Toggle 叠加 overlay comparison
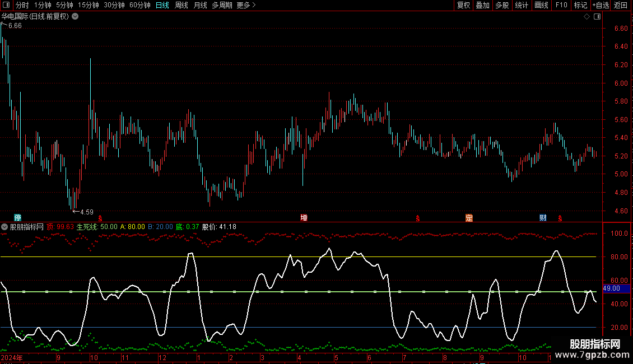This screenshot has width=633, height=364. click(x=482, y=5)
